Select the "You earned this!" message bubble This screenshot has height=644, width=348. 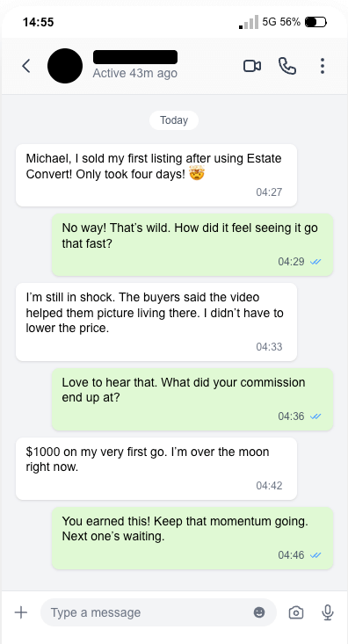(x=192, y=538)
